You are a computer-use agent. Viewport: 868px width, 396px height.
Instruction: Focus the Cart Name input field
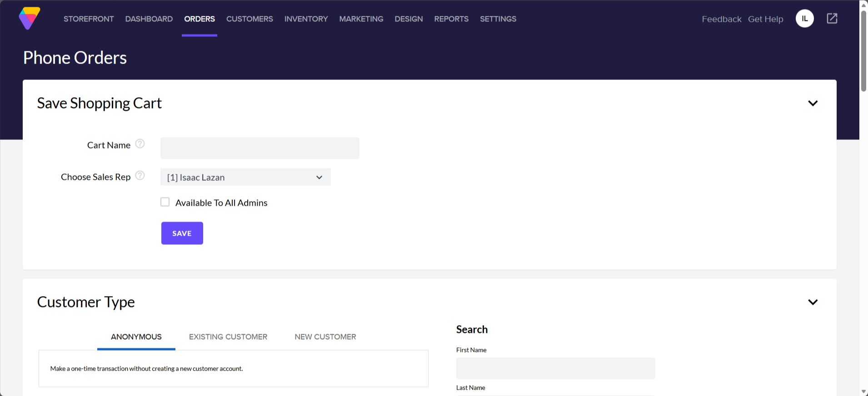260,148
